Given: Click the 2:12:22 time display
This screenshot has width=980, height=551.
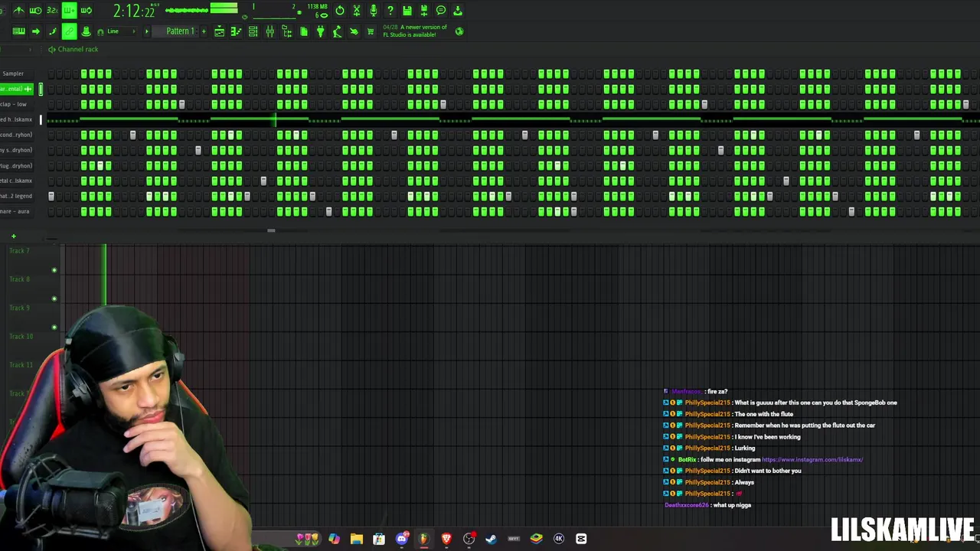Looking at the screenshot, I should (x=136, y=11).
